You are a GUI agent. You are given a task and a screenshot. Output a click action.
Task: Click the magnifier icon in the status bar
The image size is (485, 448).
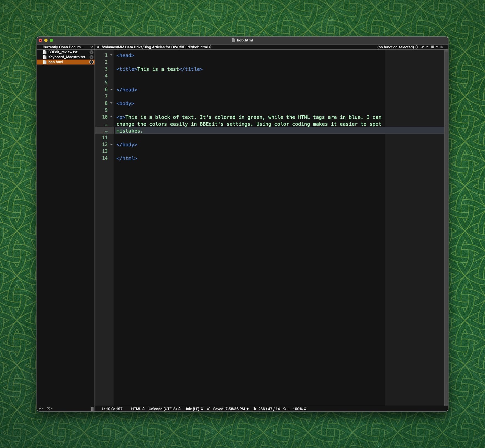(285, 409)
